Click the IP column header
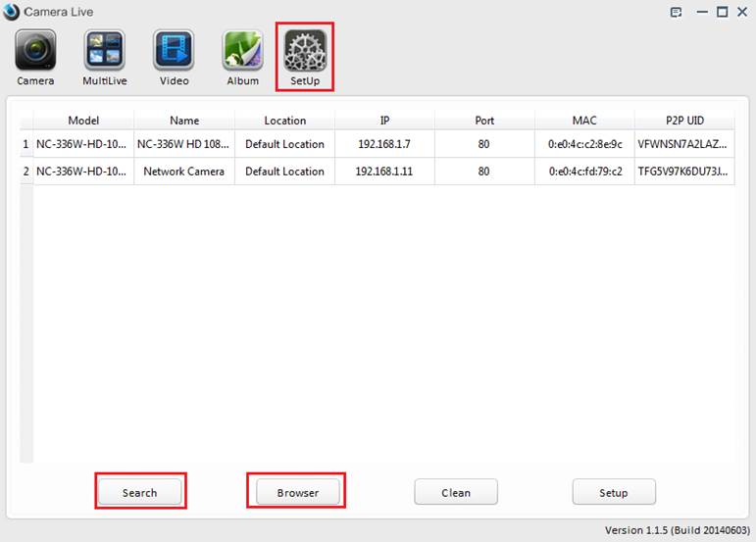The height and width of the screenshot is (542, 756). tap(384, 121)
